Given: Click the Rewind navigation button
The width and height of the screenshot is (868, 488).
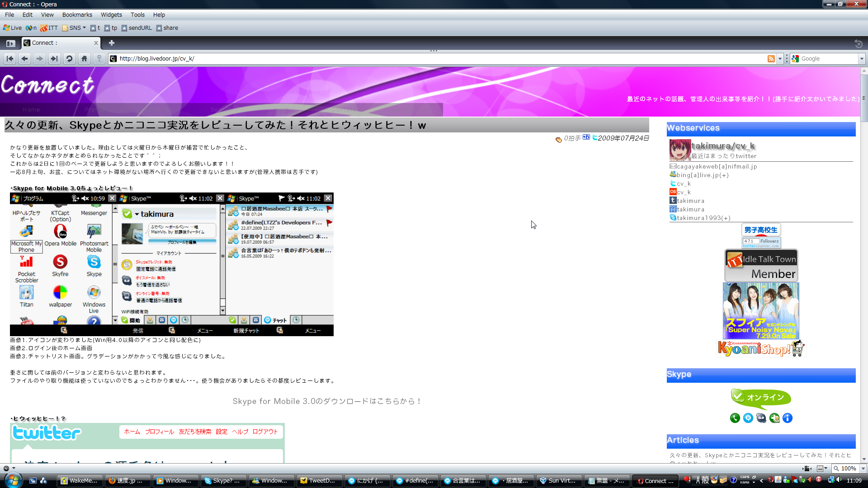Looking at the screenshot, I should tap(10, 59).
